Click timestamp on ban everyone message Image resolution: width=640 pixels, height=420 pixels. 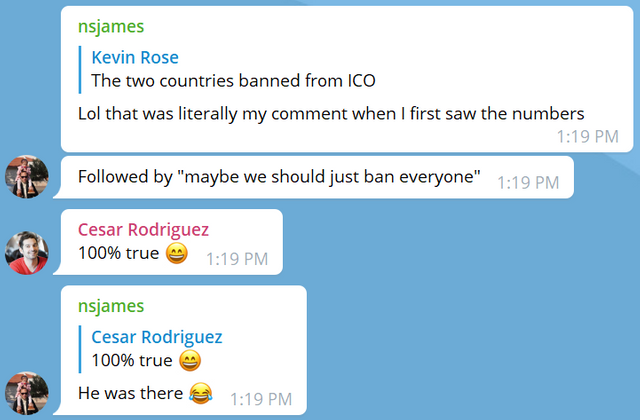tap(528, 182)
